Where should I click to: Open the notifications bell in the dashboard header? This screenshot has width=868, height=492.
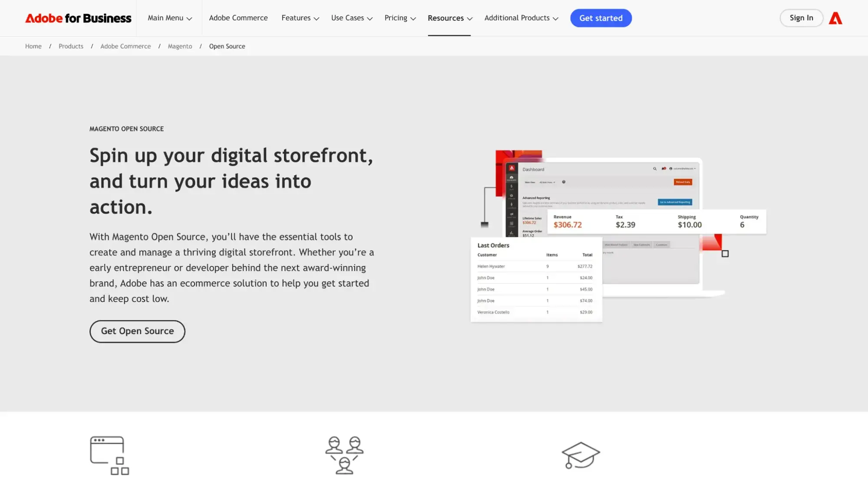tap(663, 169)
